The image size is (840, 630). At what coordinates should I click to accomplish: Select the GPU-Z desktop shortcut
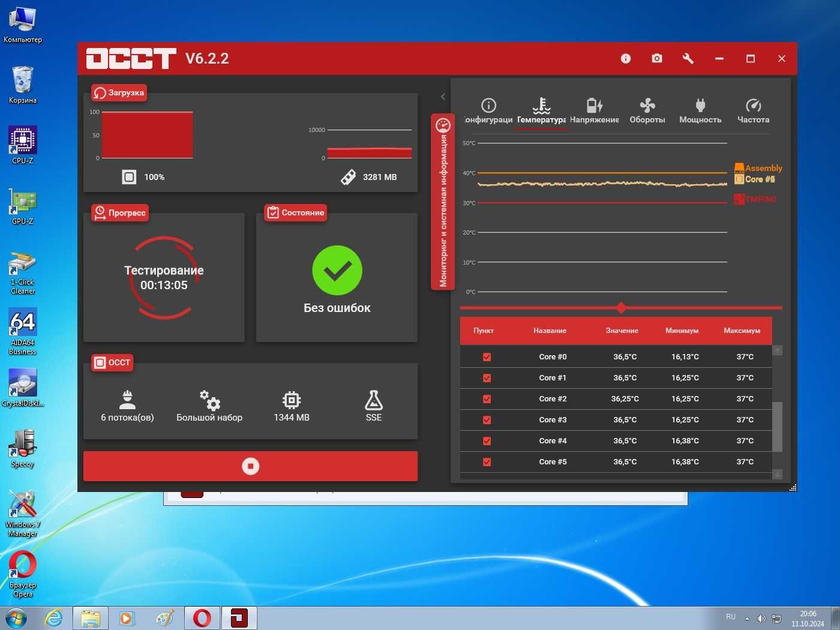coord(23,206)
